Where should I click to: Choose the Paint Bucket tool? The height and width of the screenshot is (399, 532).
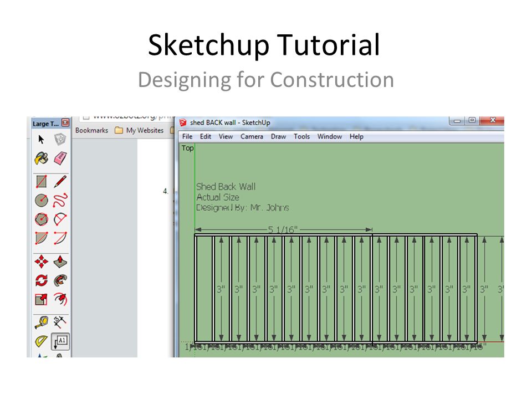[42, 158]
